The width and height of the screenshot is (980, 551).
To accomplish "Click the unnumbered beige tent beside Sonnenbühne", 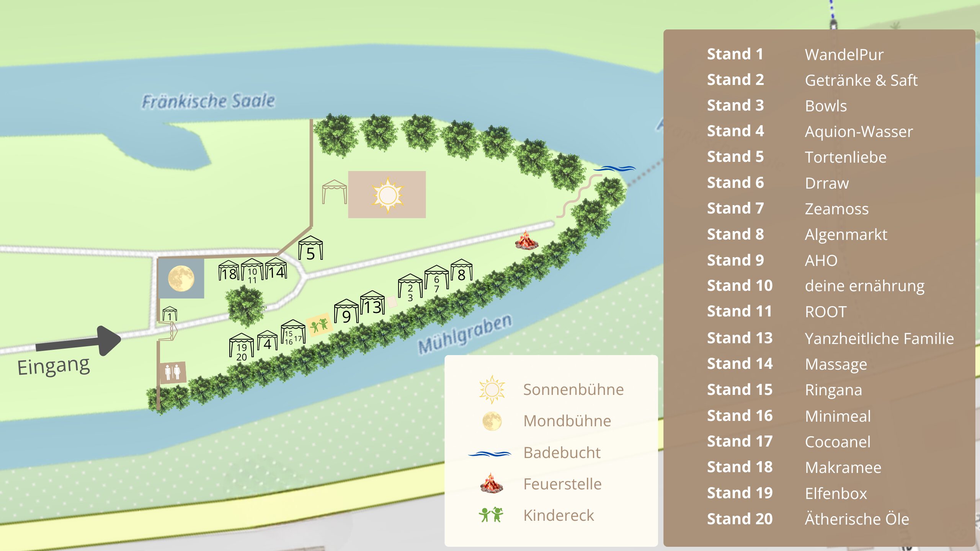I will (x=334, y=192).
